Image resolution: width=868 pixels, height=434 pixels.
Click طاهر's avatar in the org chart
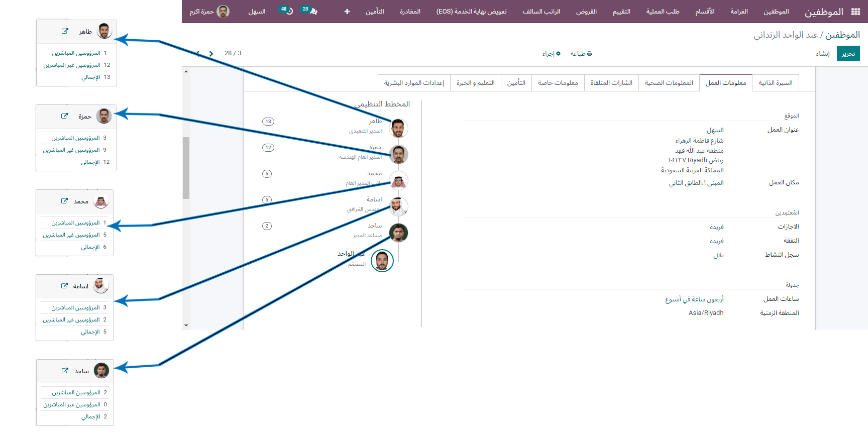pyautogui.click(x=399, y=128)
